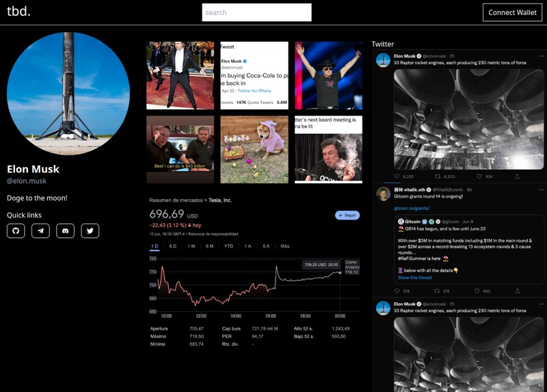Select the 6 M chart range tab
This screenshot has height=392, width=547.
[209, 246]
